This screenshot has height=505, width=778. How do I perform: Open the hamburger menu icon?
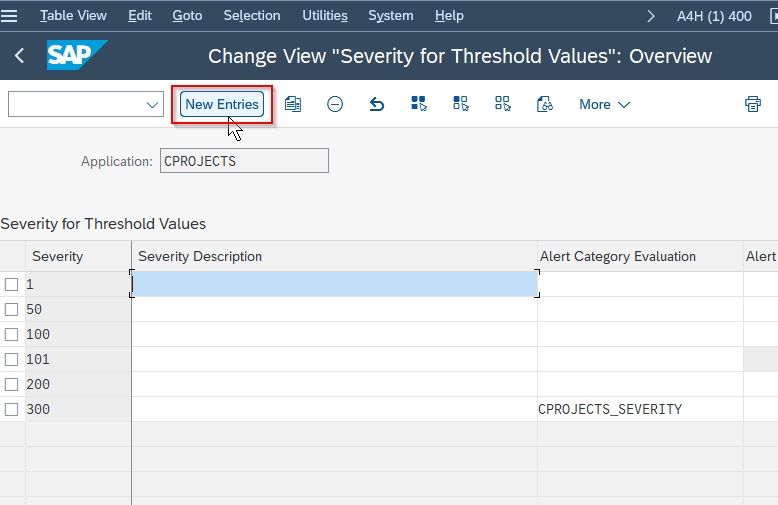point(9,16)
